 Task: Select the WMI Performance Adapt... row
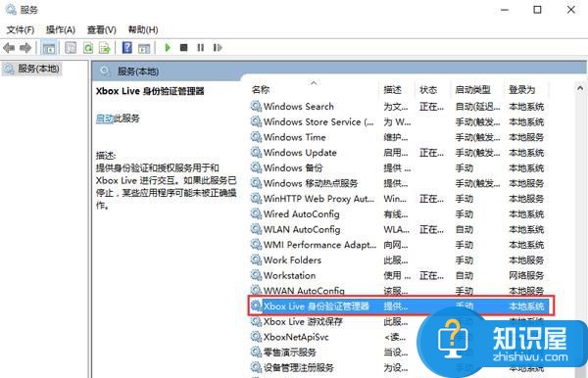(399, 245)
